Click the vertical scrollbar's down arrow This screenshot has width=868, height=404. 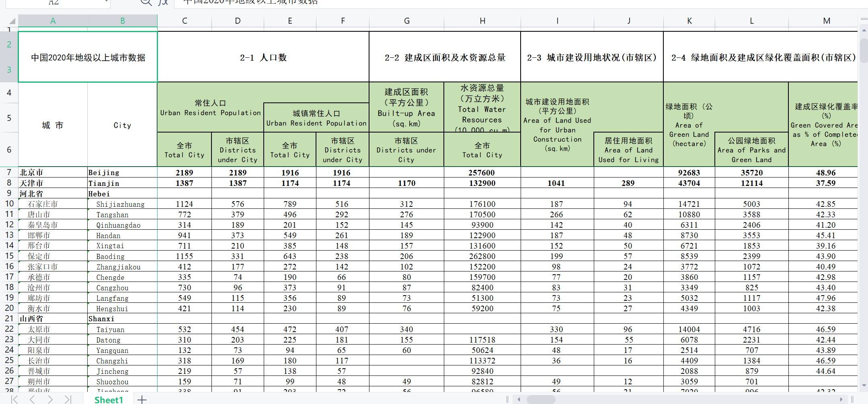coord(864,385)
